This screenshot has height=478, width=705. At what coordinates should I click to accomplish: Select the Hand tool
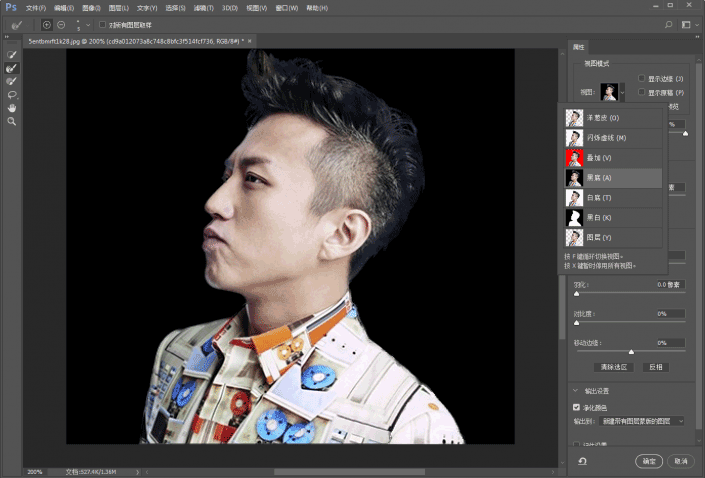click(x=12, y=108)
